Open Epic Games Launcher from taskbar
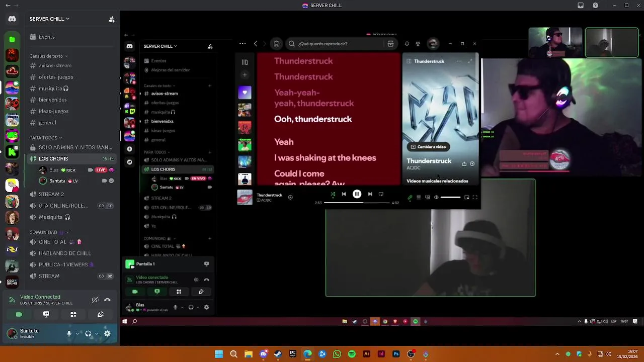Image resolution: width=644 pixels, height=362 pixels. (293, 354)
